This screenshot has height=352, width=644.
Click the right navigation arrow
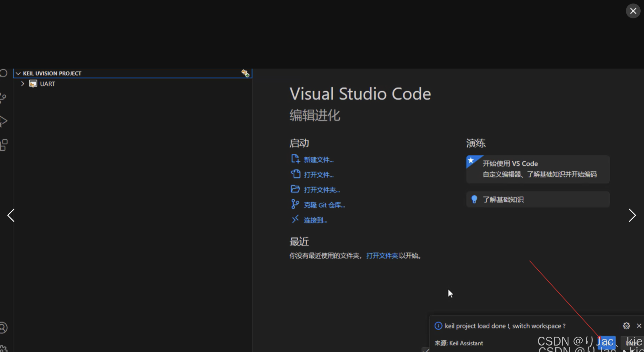[632, 215]
